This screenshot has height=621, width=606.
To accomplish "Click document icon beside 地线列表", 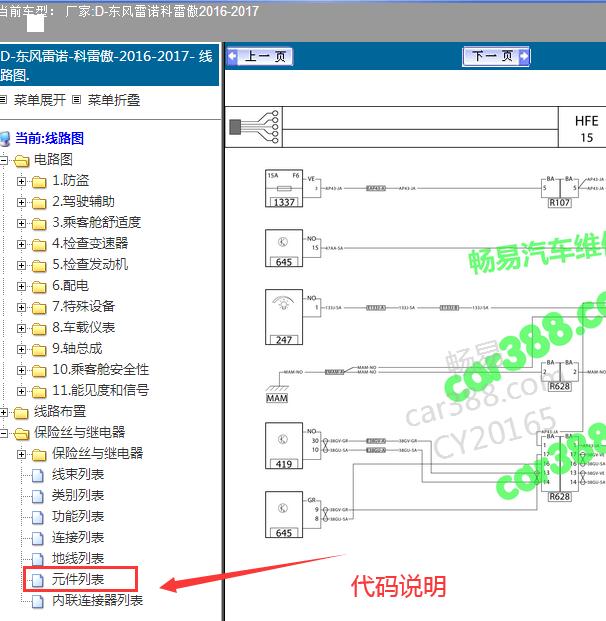I will 38,559.
